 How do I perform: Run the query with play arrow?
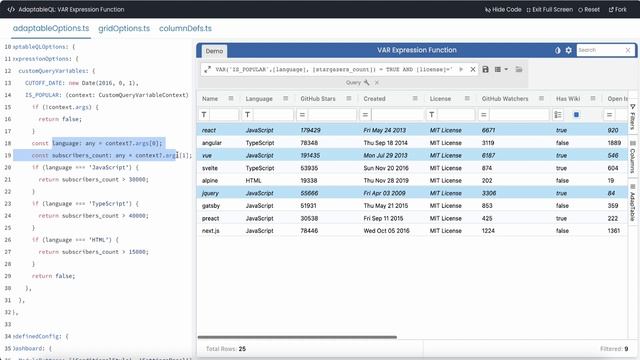461,69
